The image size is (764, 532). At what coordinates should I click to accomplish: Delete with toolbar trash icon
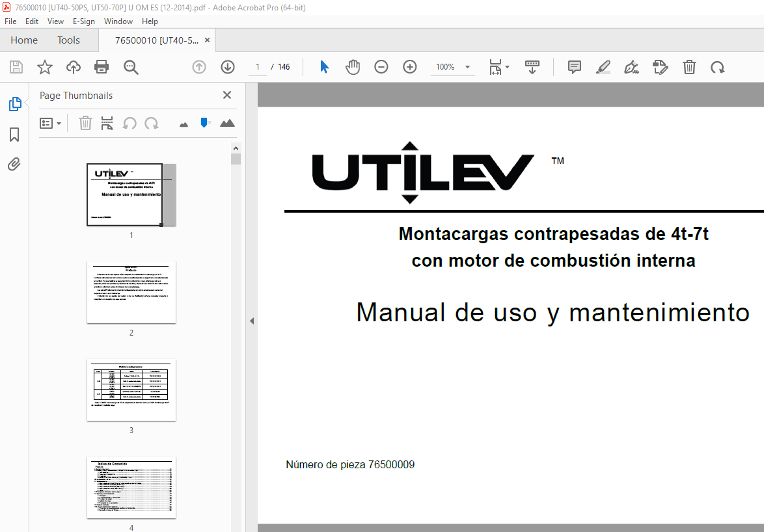(689, 67)
